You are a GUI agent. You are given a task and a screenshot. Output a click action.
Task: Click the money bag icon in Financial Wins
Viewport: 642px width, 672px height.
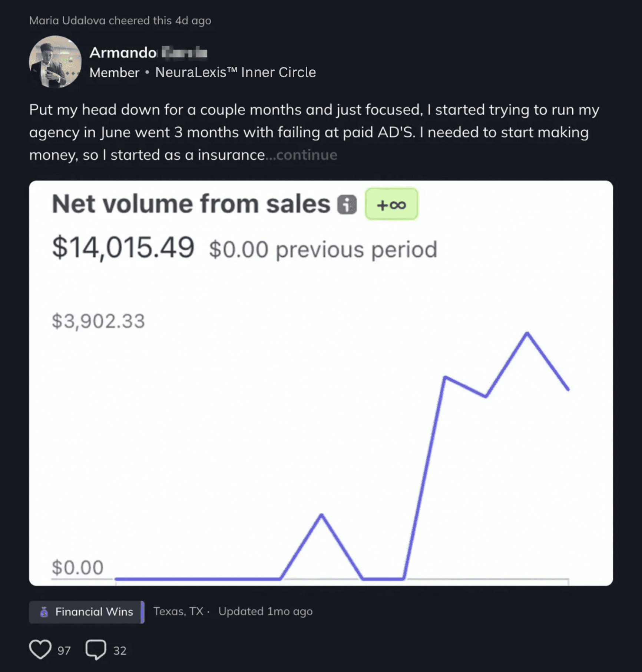44,612
